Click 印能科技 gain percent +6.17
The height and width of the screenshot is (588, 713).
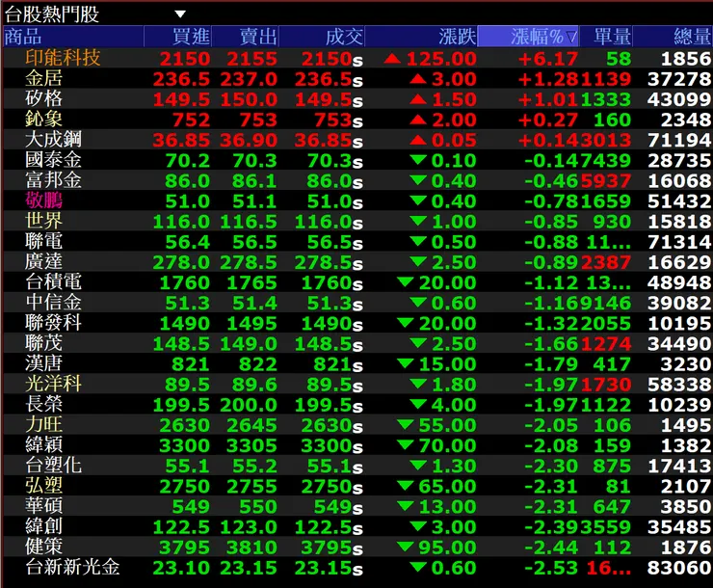pos(548,59)
